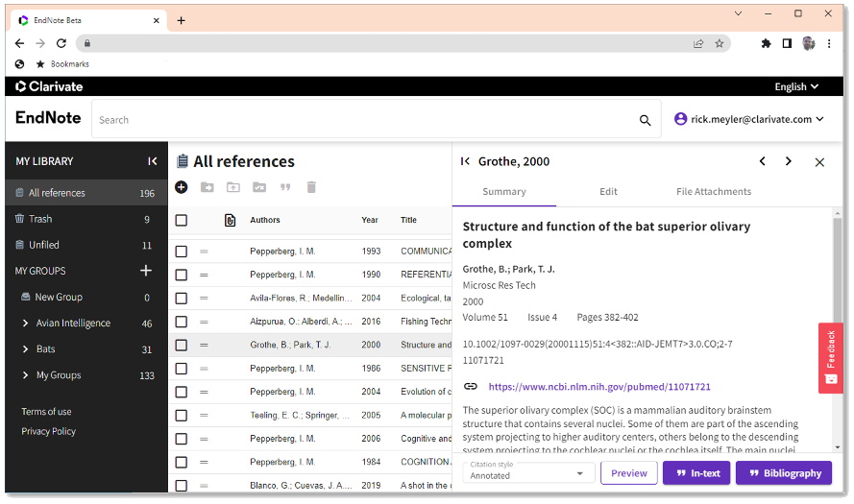Select the Avila-Flores 2004 reference checkbox

pos(182,298)
